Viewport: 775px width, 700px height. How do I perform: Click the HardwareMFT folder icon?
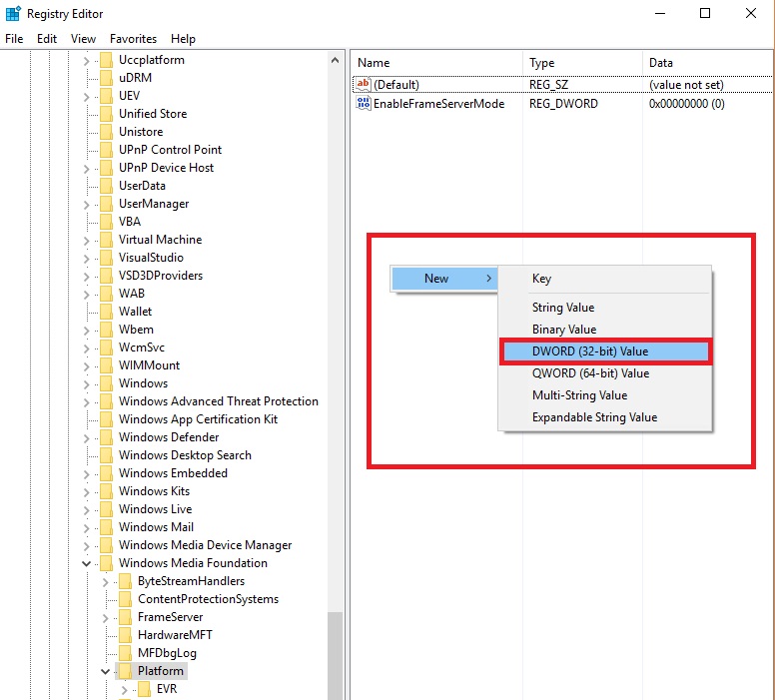coord(125,635)
